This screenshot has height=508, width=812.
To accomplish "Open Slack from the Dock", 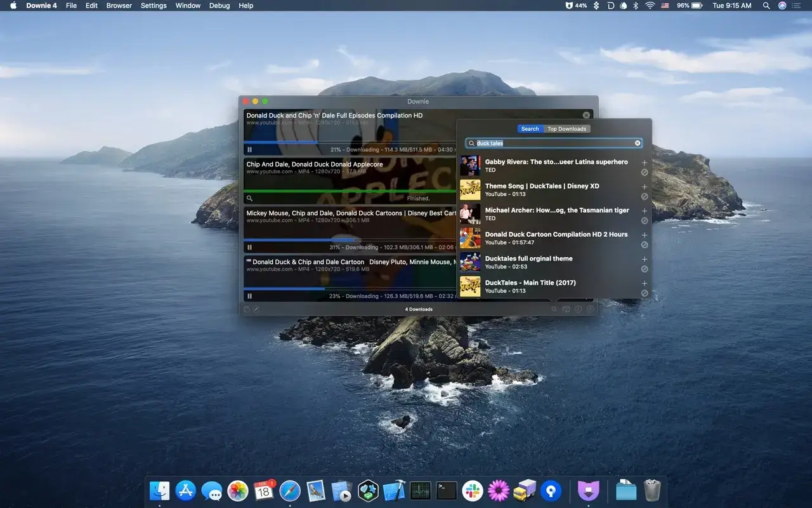I will pos(473,490).
